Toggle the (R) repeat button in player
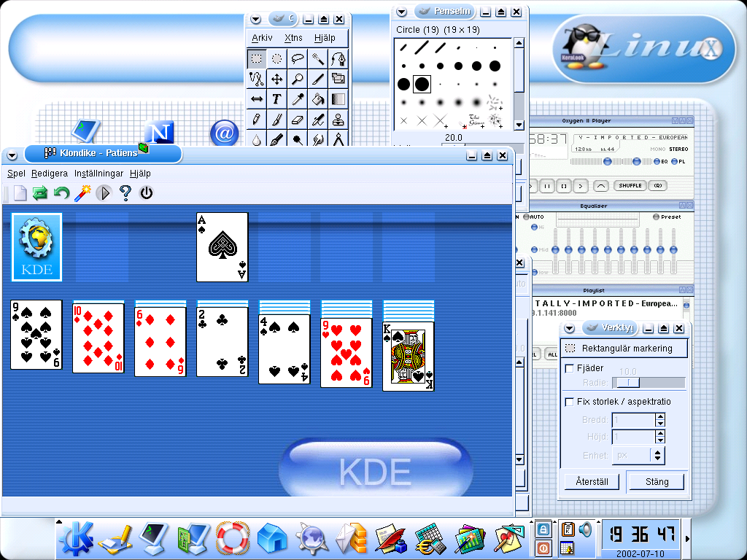Image resolution: width=747 pixels, height=560 pixels. point(658,186)
